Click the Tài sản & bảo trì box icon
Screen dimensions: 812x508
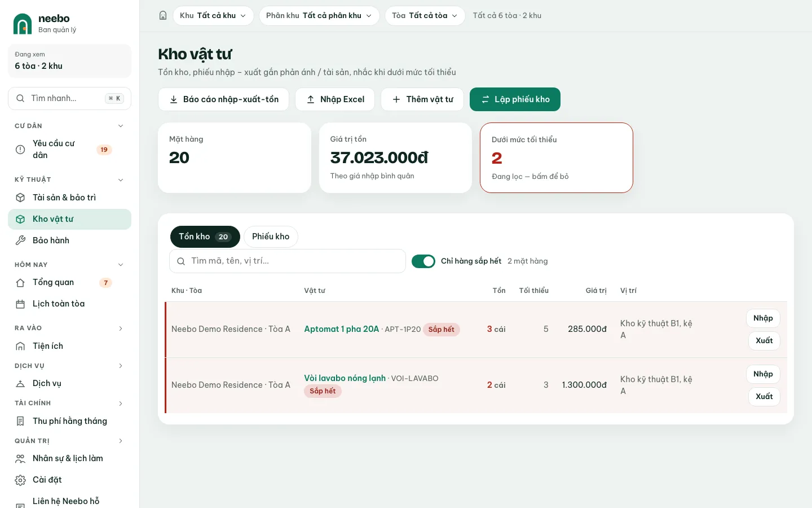coord(20,198)
